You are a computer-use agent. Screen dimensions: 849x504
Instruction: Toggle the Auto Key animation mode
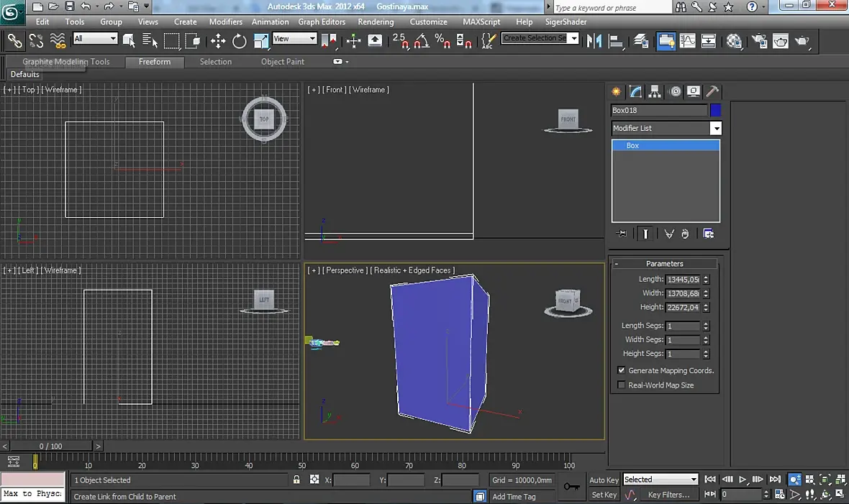[x=604, y=480]
